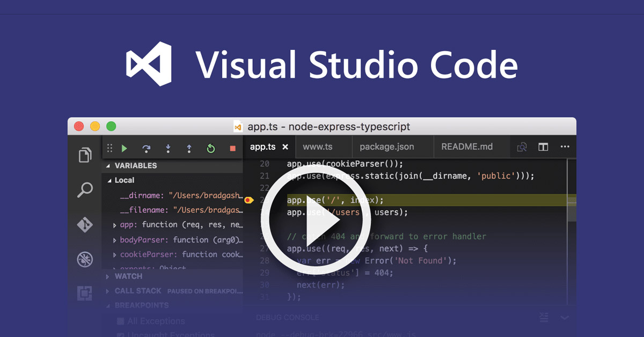Click line number 20 in gutter

tap(265, 164)
